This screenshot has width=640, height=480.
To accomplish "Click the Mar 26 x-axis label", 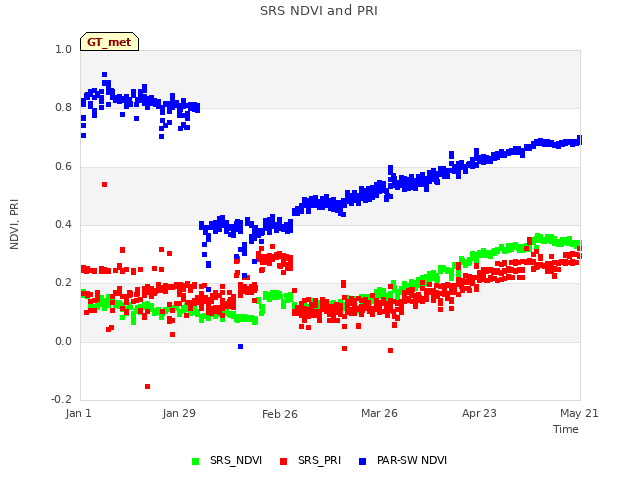I will point(379,413).
